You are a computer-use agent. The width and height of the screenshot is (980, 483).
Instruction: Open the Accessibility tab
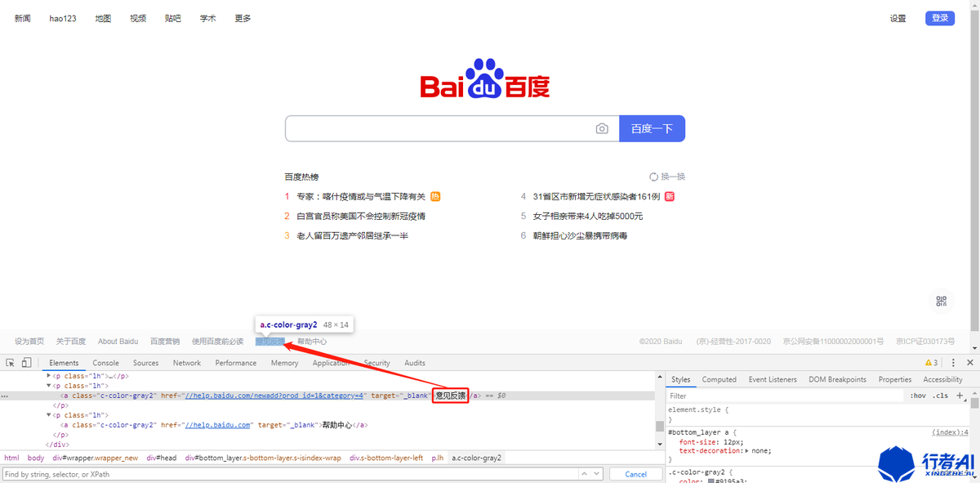(x=942, y=379)
